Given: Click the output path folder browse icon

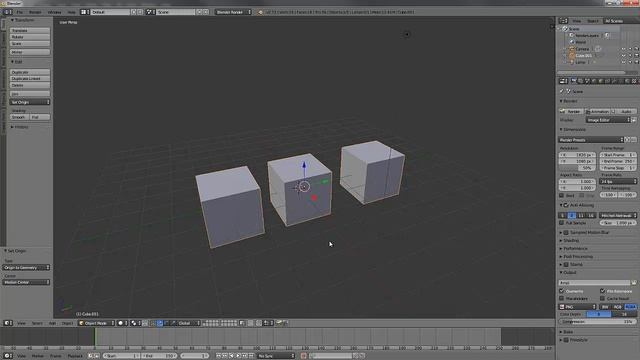Looking at the screenshot, I should [634, 282].
